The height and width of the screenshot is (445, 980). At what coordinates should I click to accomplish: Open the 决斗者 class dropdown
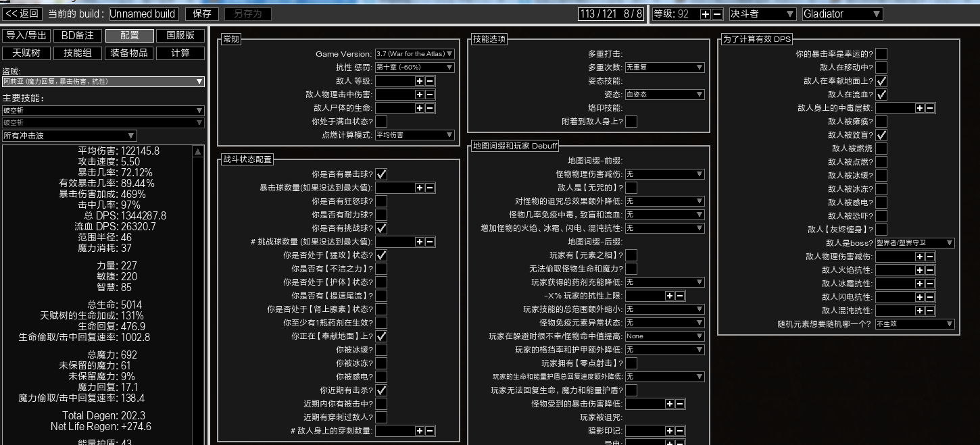point(762,14)
